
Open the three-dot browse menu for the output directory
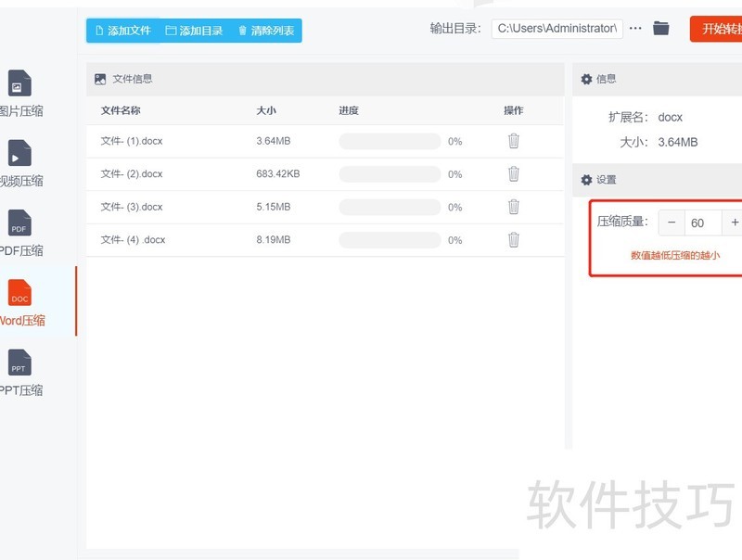tap(635, 29)
